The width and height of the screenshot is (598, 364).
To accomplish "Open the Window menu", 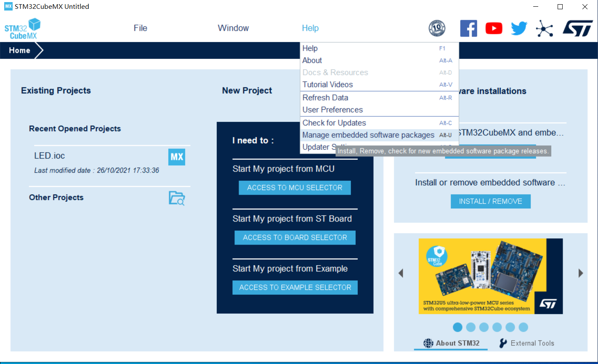I will [x=233, y=28].
